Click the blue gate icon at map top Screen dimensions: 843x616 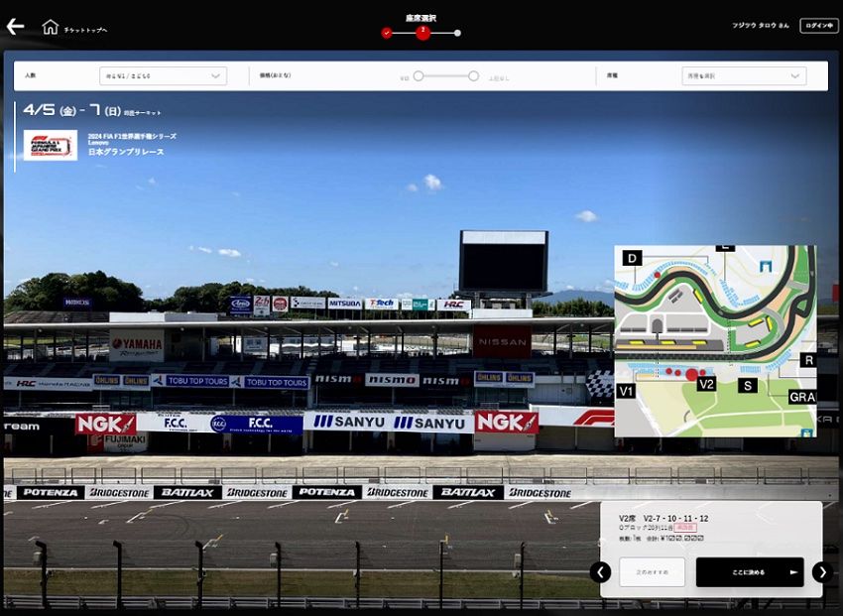click(x=766, y=266)
